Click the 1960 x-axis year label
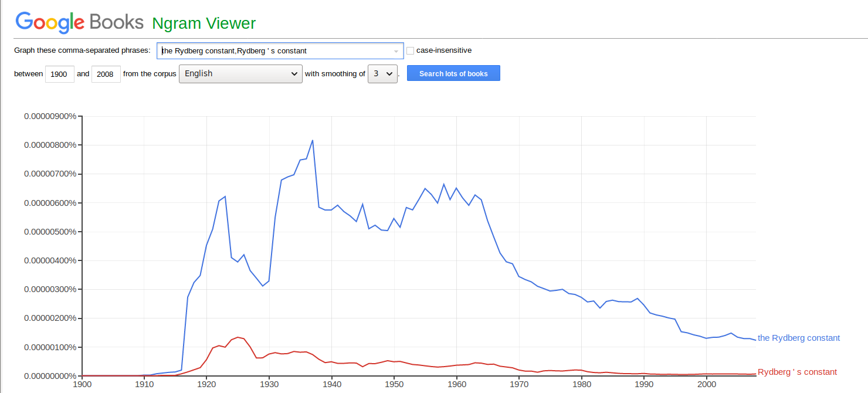Image resolution: width=868 pixels, height=393 pixels. click(x=456, y=385)
